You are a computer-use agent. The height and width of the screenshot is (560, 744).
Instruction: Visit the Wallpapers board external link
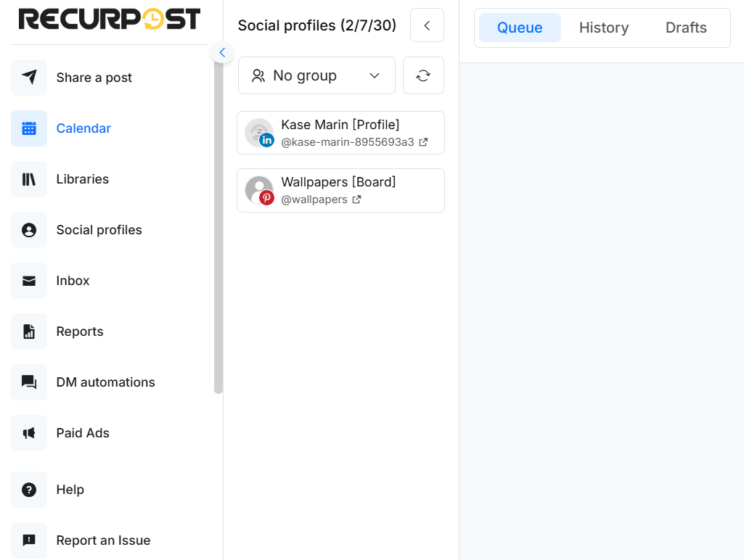tap(356, 199)
